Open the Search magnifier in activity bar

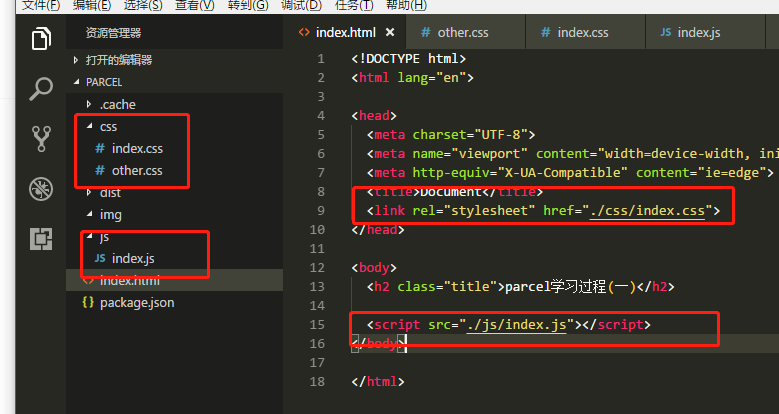41,89
